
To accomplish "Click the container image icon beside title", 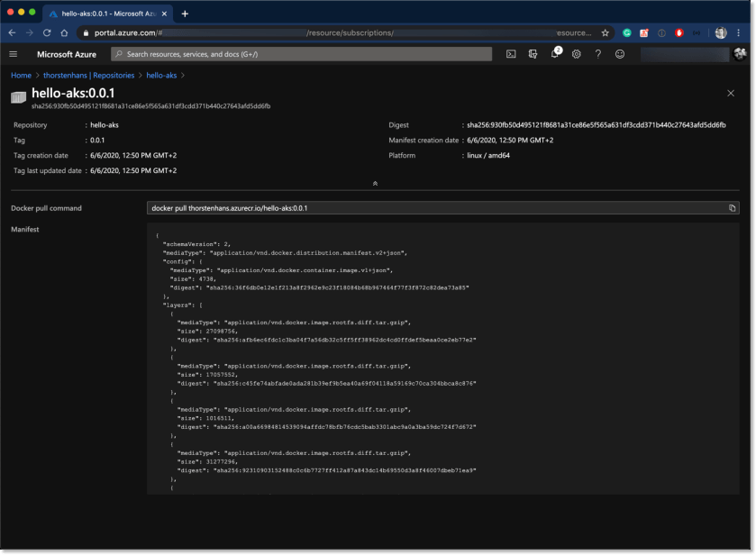I will 18,97.
